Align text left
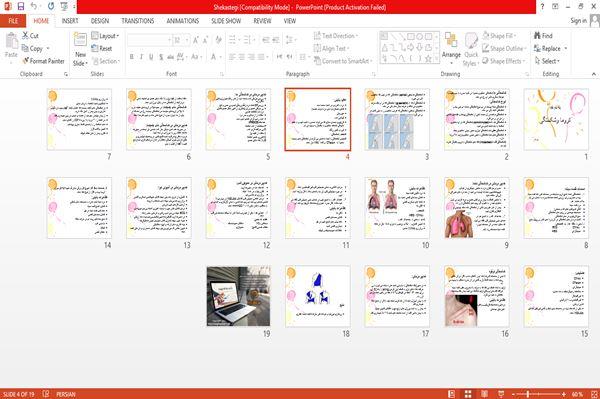This screenshot has height=399, width=600. [x=232, y=57]
